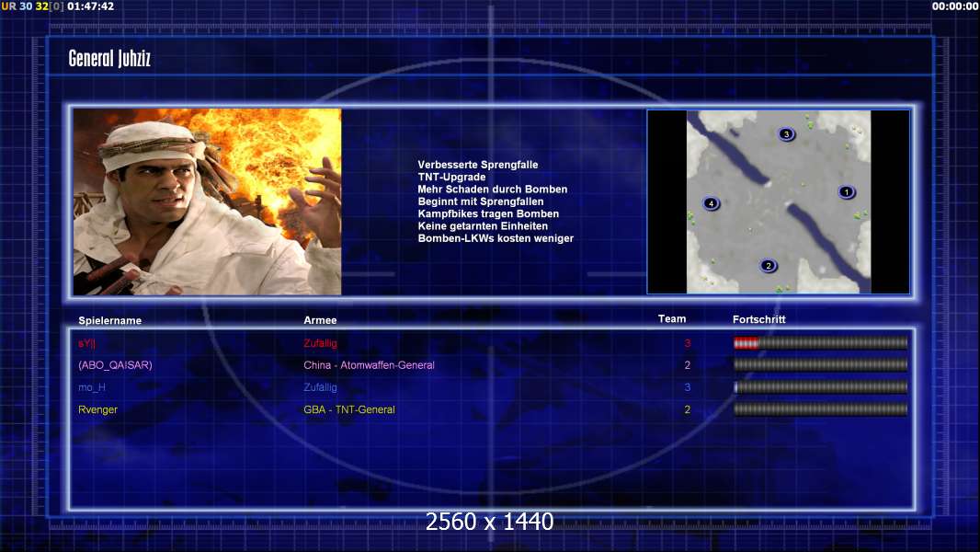This screenshot has height=552, width=980.
Task: Click the General Juhziz portrait image
Action: tap(208, 201)
